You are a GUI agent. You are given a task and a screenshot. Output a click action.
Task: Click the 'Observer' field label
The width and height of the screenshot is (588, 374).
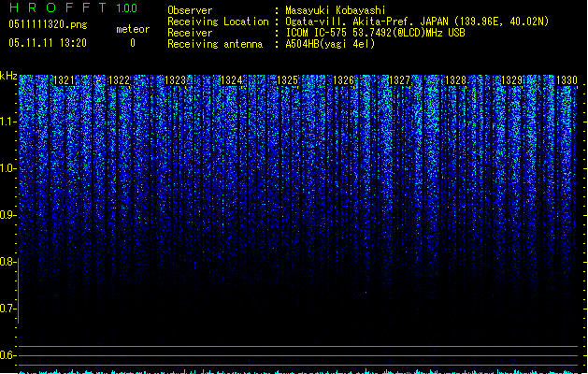pos(190,10)
